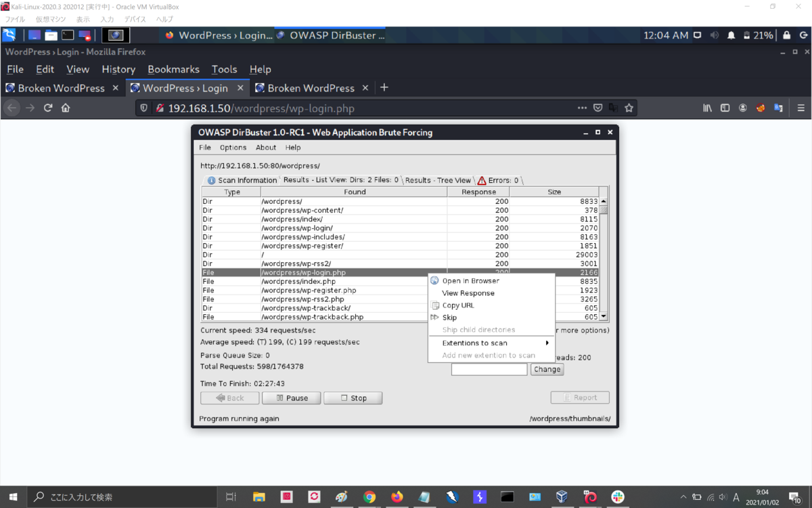Click the tracking protection shield icon
The image size is (812, 508).
(x=143, y=108)
